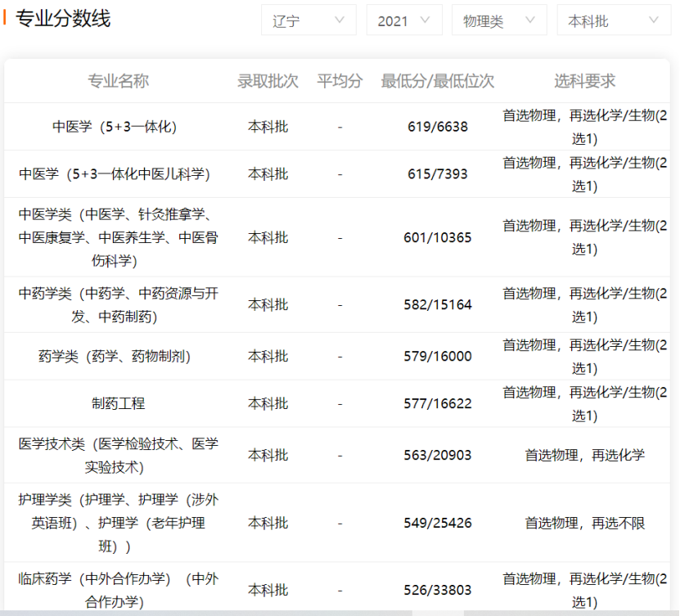Click the subject requirement in the 577/16622 row
The width and height of the screenshot is (680, 616).
(x=584, y=404)
